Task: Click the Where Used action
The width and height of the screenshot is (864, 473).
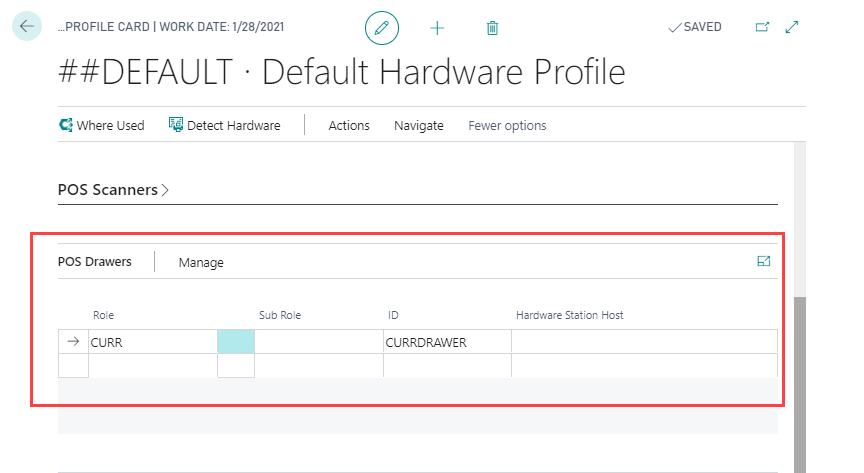Action: [x=102, y=125]
